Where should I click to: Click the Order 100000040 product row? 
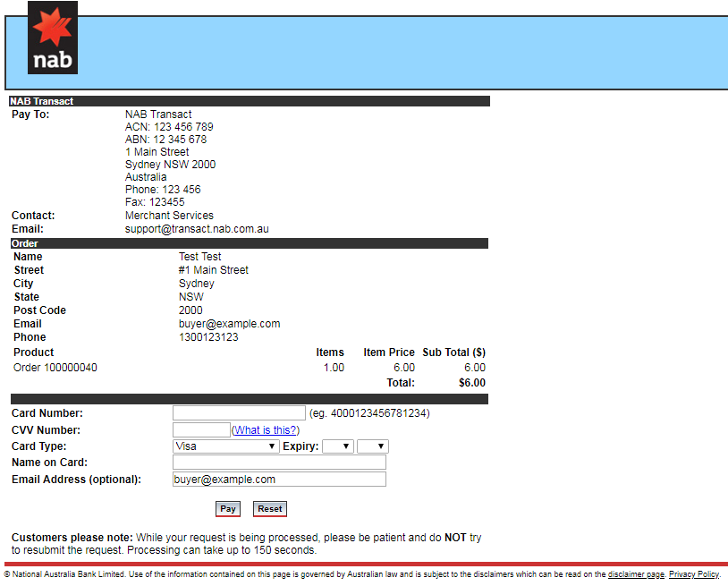[x=55, y=368]
